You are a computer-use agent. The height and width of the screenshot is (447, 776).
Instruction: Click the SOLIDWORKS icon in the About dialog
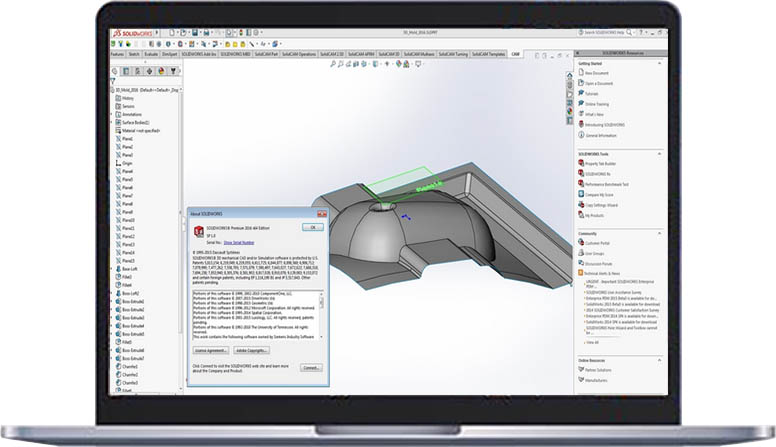tap(198, 231)
